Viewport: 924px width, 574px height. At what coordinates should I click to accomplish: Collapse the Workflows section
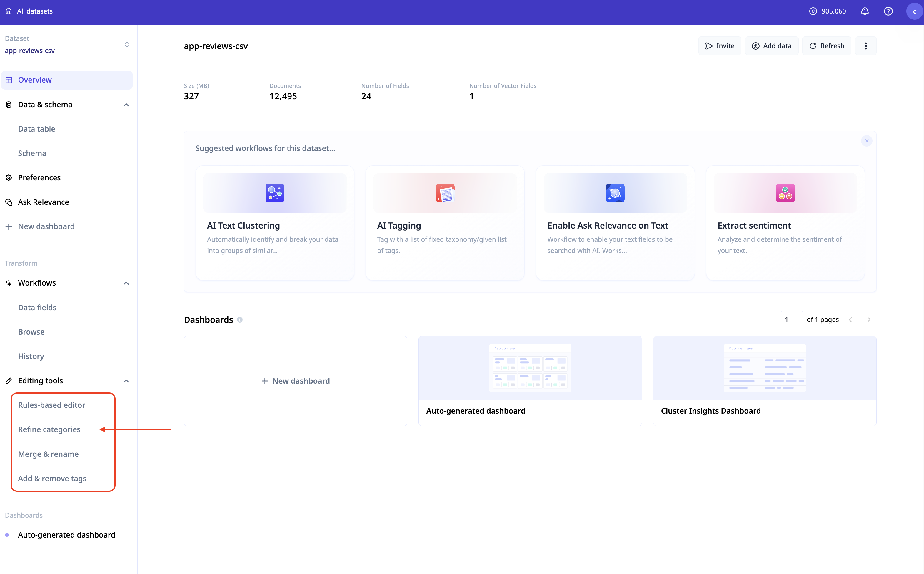(x=126, y=283)
